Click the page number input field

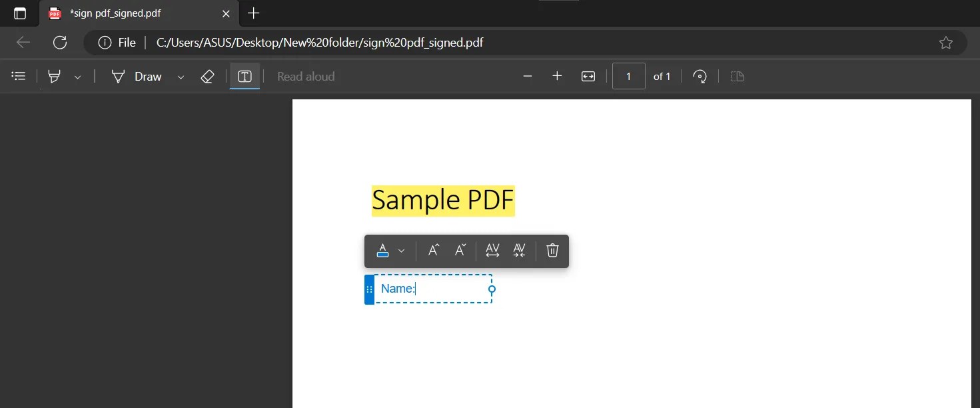point(628,76)
